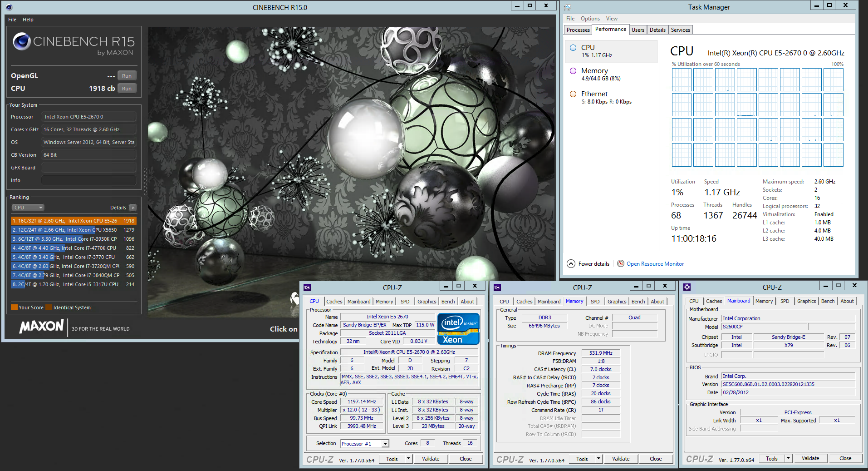
Task: Click Validate in Mainboard CPU-Z window
Action: tap(810, 458)
